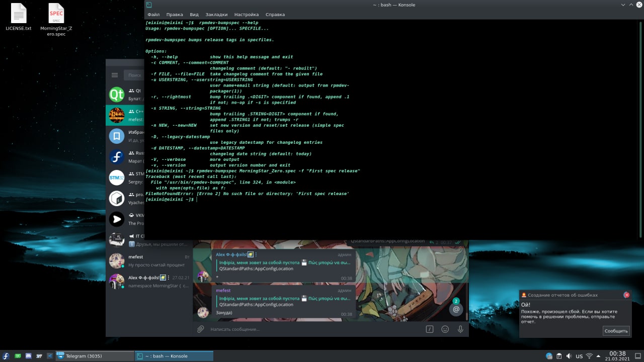Click the Сообщить button in crash notification
The height and width of the screenshot is (362, 644).
click(616, 331)
